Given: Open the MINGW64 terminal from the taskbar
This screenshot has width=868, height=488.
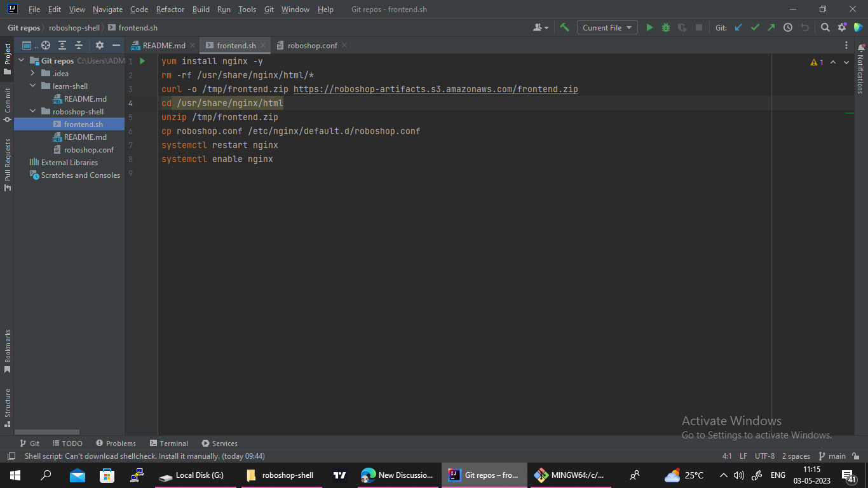Looking at the screenshot, I should pyautogui.click(x=570, y=475).
